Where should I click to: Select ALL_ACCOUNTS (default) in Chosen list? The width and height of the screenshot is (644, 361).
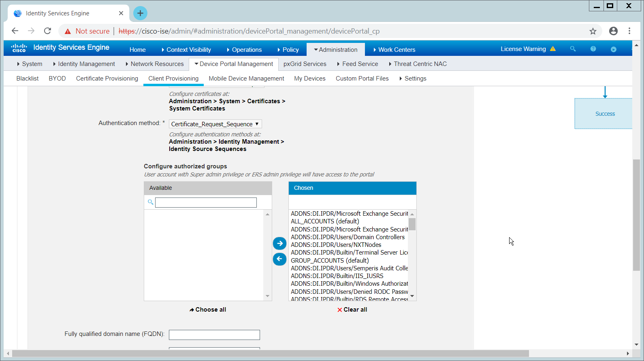pos(325,221)
